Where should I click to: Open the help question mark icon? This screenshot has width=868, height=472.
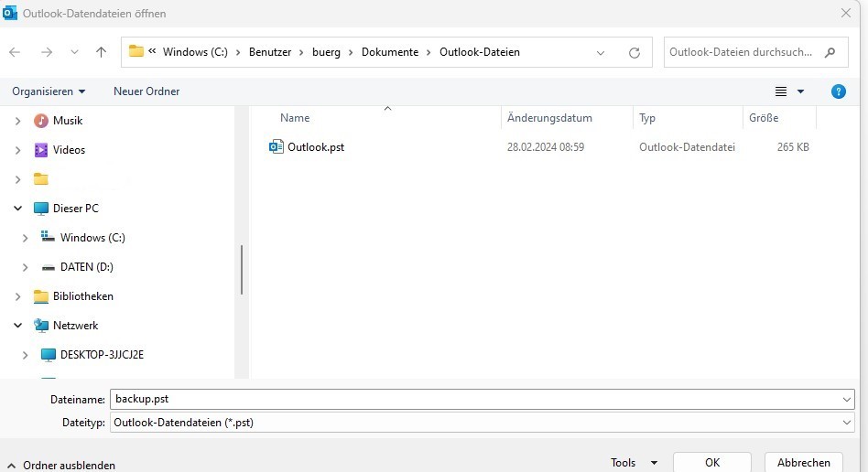838,91
